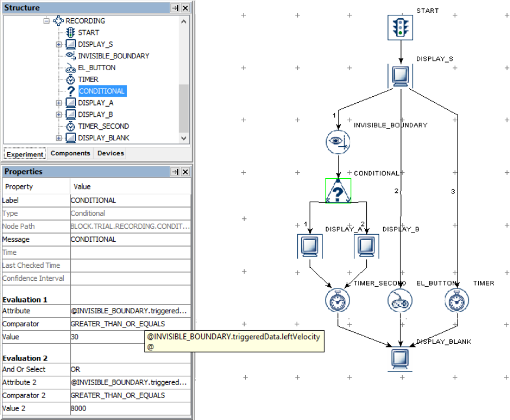Click the Structure tree scrollbar thumb
Image resolution: width=510 pixels, height=420 pixels.
pos(183,109)
